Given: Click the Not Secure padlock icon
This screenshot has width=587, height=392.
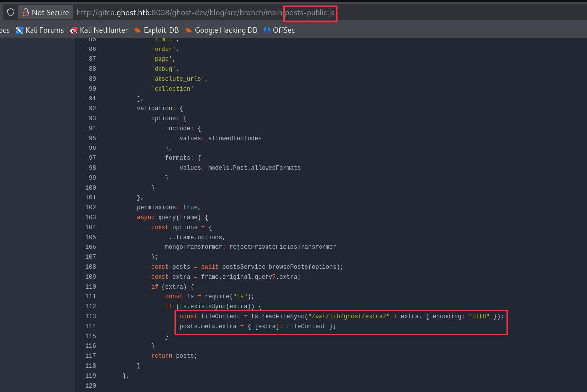Looking at the screenshot, I should click(25, 13).
